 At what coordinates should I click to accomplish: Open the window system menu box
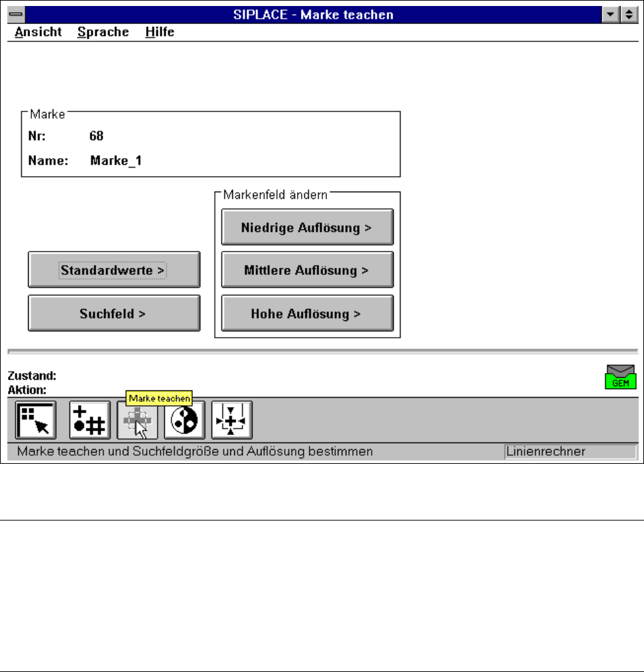click(x=16, y=15)
